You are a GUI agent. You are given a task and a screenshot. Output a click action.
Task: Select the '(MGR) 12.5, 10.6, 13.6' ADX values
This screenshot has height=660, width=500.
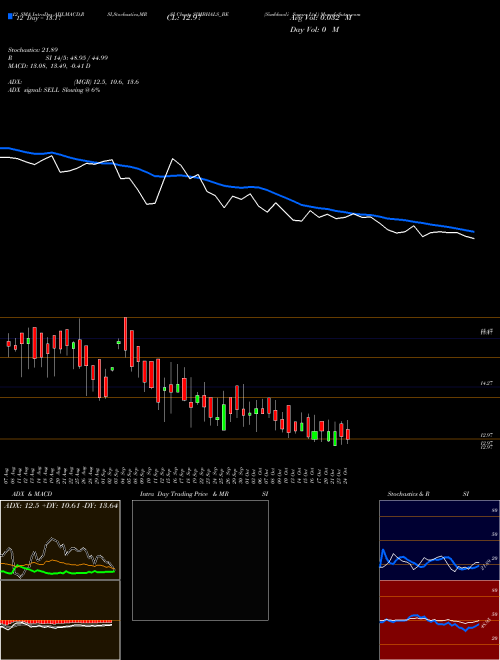tap(106, 82)
